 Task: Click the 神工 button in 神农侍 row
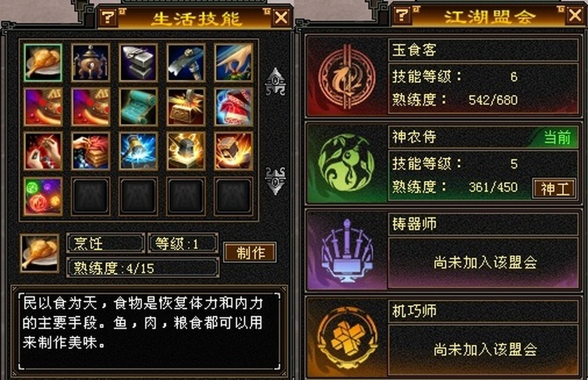(554, 189)
